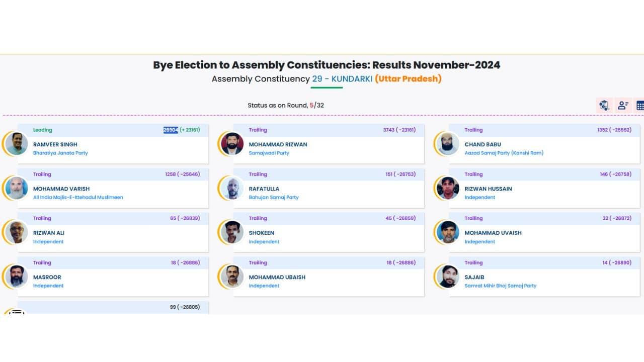Click the Samajwadi Party label
This screenshot has width=644, height=362.
coord(269,153)
